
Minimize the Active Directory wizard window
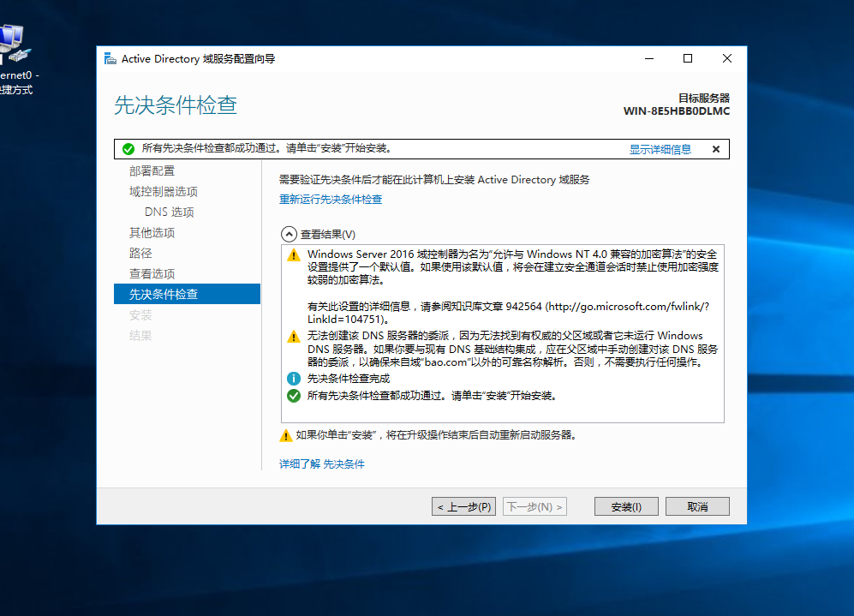tap(649, 58)
